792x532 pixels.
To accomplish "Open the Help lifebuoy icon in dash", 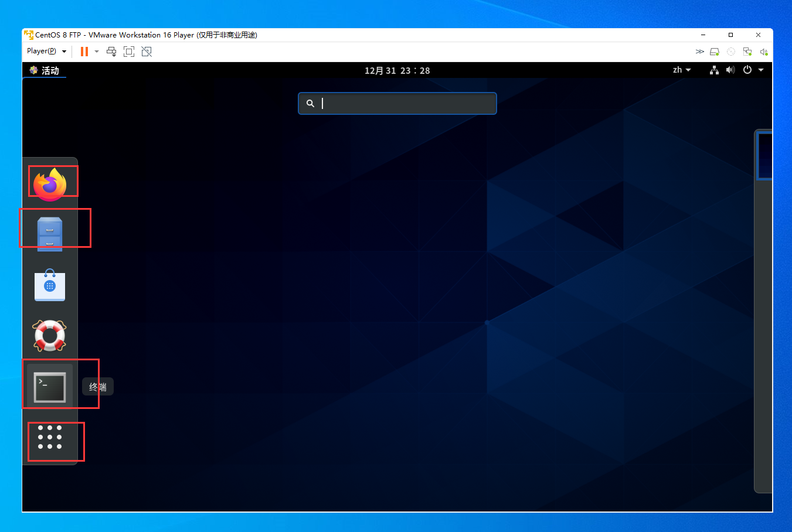I will tap(50, 336).
